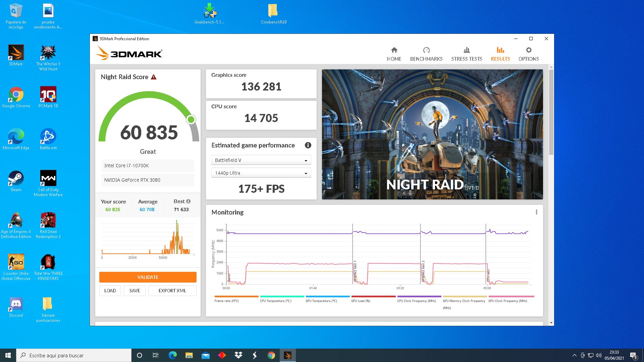Click the taskbar search box

(74, 355)
